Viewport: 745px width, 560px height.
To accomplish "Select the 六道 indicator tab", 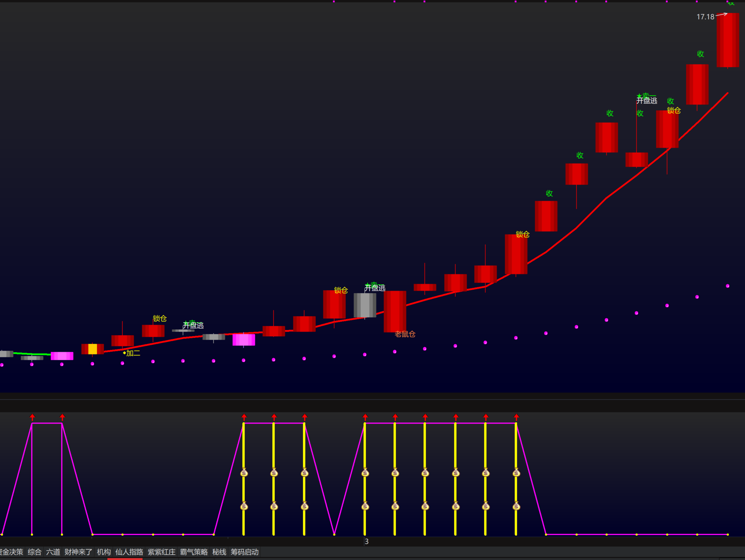I will [53, 552].
